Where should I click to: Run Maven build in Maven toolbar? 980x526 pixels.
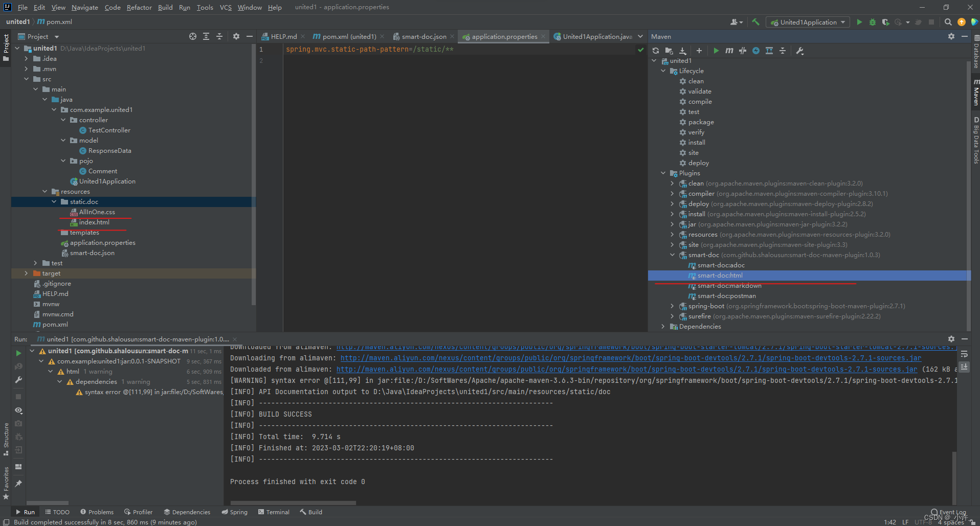(716, 51)
